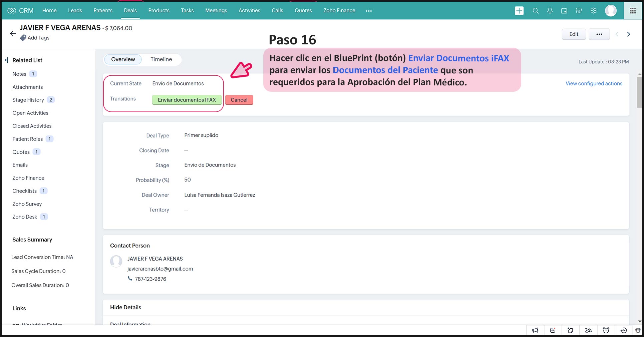Click the announcements megaphone icon
This screenshot has width=644, height=337.
click(x=535, y=330)
